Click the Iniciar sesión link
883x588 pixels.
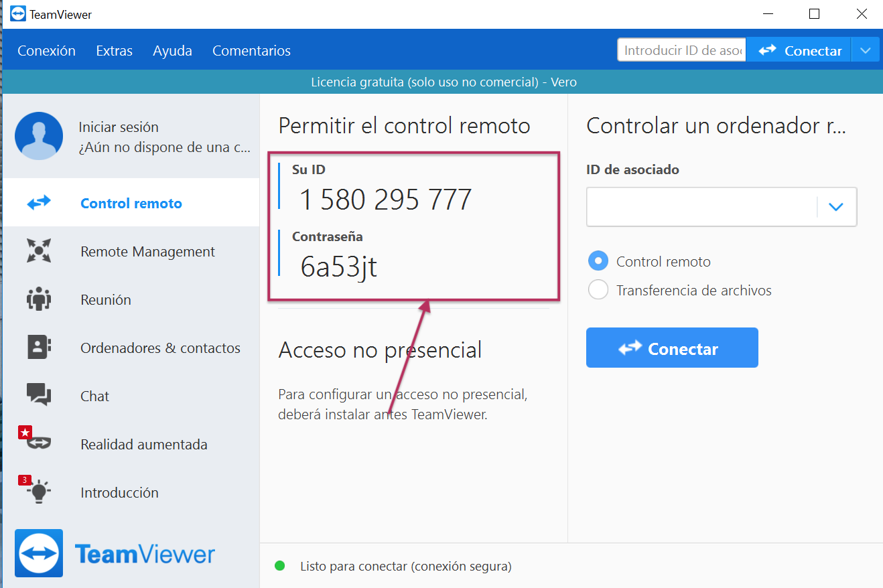[x=119, y=127]
